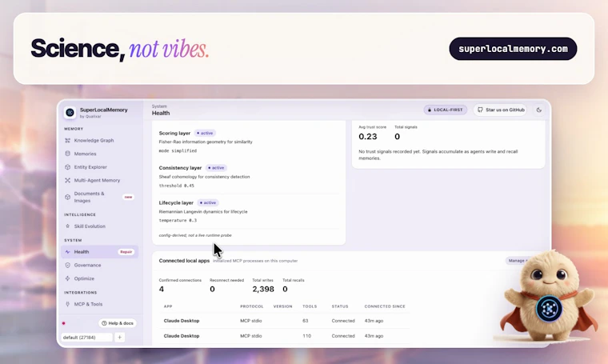Click the Manage button for connected apps
608x364 pixels.
[x=518, y=261]
